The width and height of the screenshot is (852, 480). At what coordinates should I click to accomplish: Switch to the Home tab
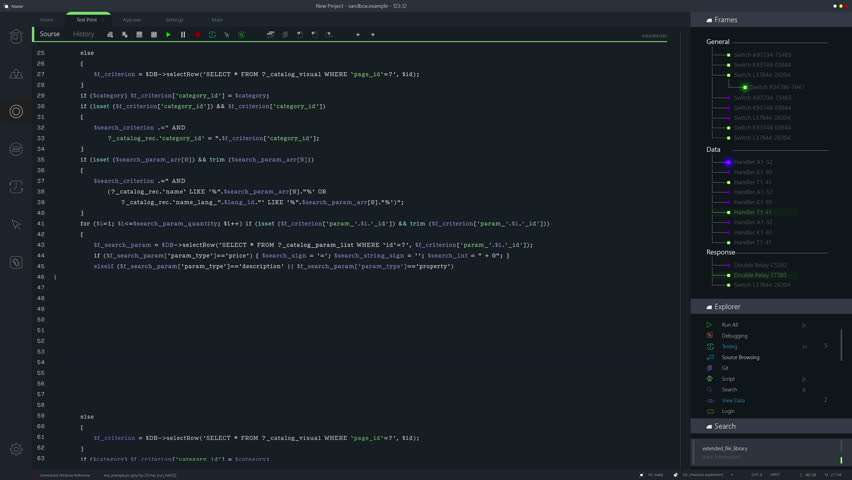click(47, 20)
